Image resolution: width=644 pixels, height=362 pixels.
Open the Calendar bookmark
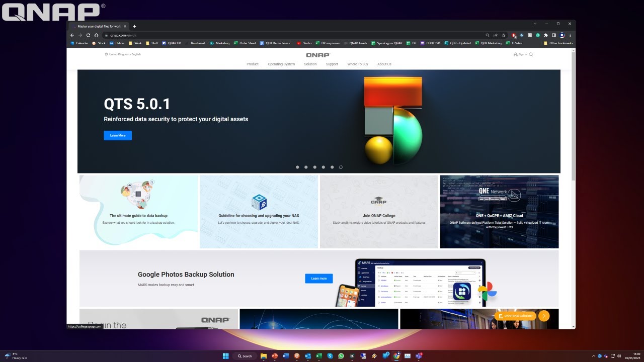(x=79, y=43)
